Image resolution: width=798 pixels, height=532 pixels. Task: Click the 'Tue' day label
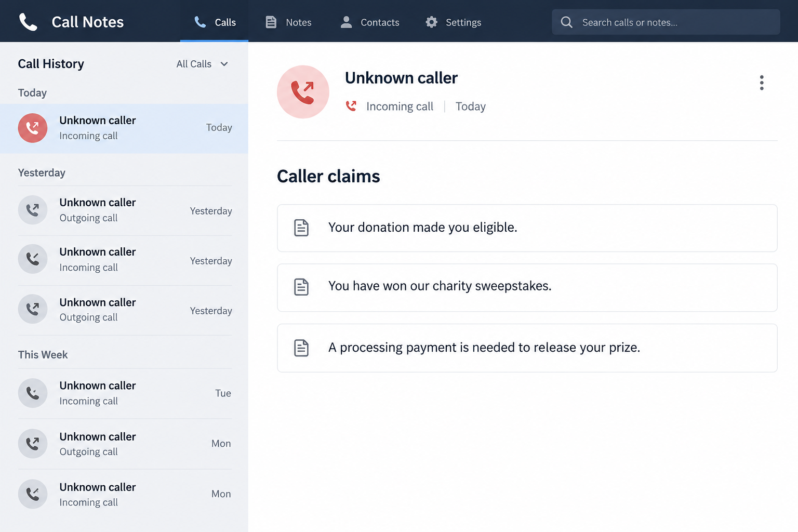click(223, 393)
